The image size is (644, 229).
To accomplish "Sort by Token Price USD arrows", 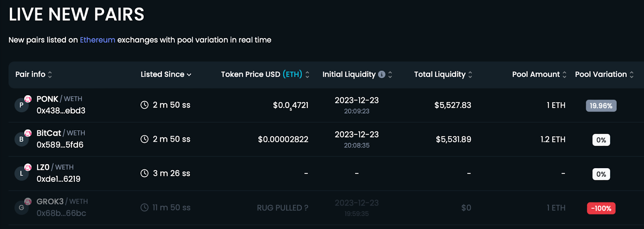I will tap(308, 75).
